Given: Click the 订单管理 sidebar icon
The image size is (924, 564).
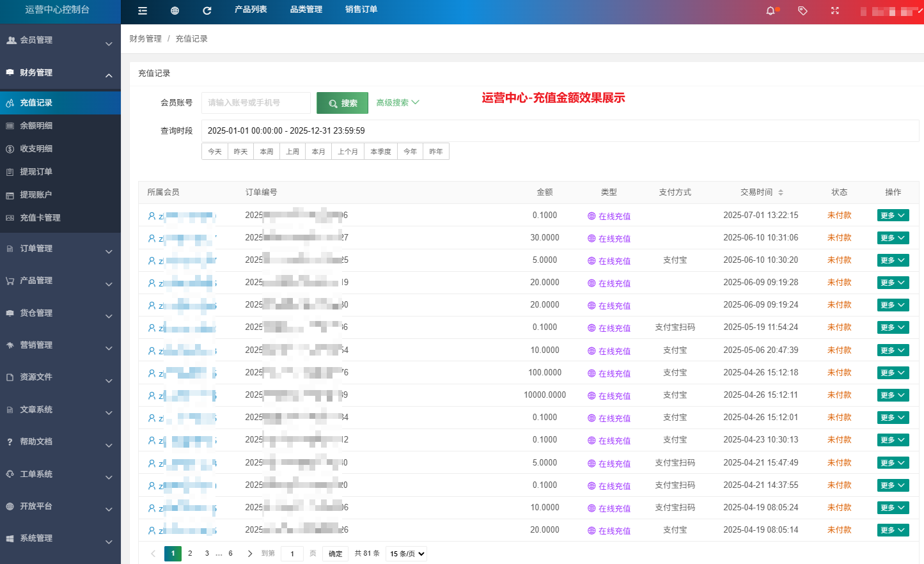Looking at the screenshot, I should click(10, 248).
